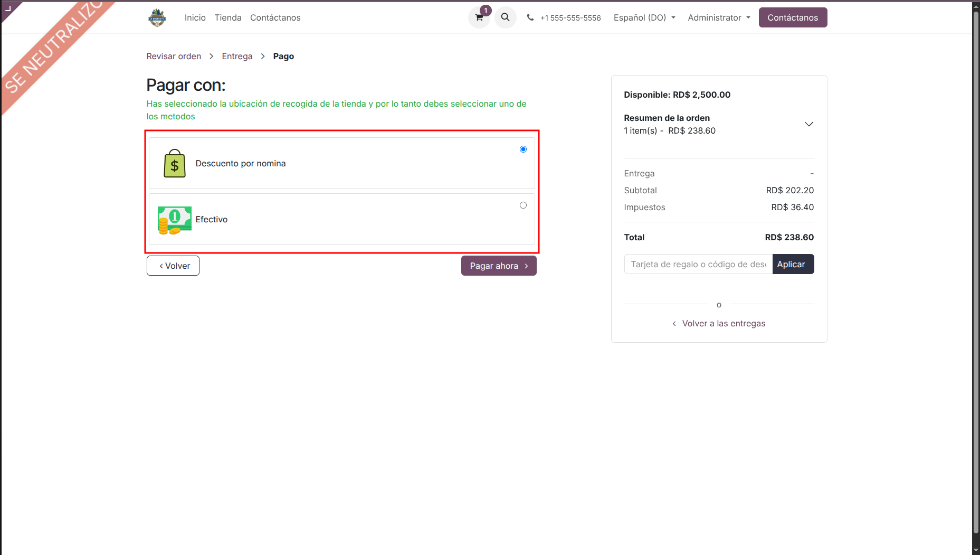The height and width of the screenshot is (555, 980).
Task: Click the Revisar orden breadcrumb
Action: 174,56
